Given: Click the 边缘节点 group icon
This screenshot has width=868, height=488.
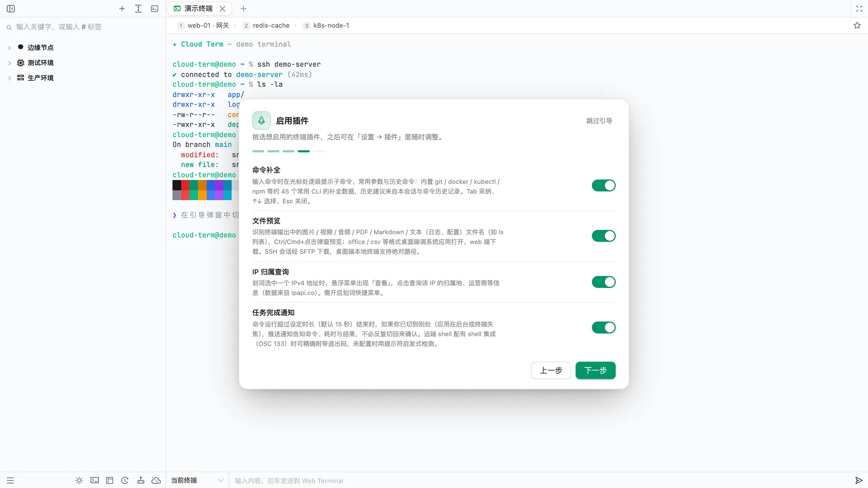Looking at the screenshot, I should click(20, 47).
